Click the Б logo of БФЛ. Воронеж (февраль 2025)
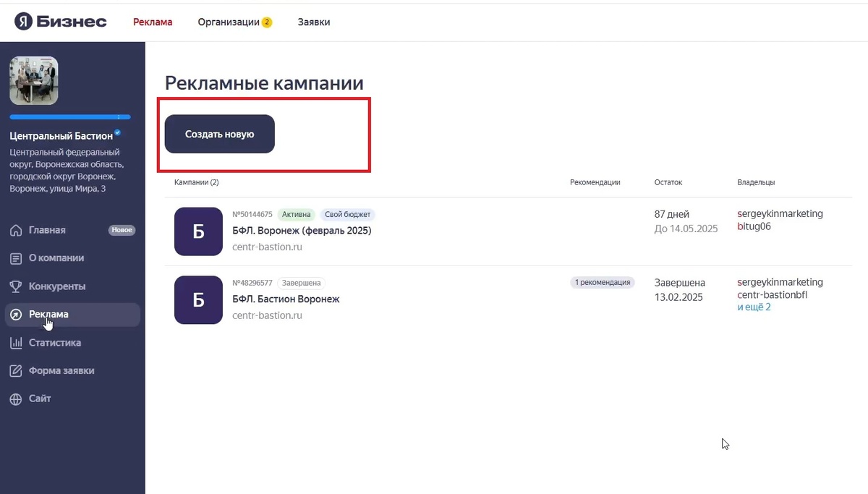 click(198, 231)
